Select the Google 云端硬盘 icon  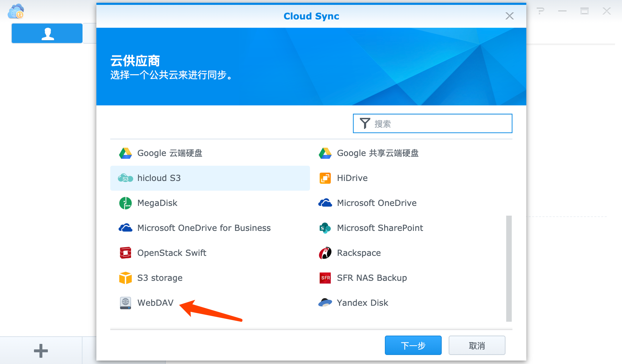pyautogui.click(x=126, y=153)
